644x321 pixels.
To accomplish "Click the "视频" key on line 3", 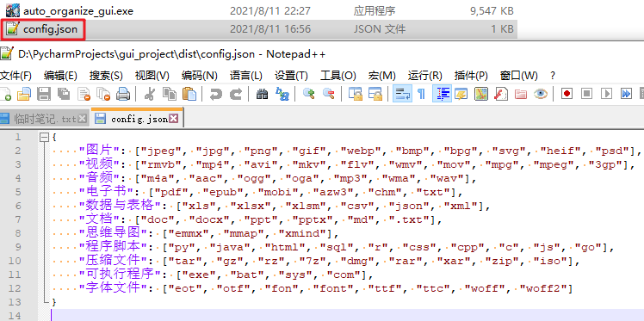I will point(99,164).
